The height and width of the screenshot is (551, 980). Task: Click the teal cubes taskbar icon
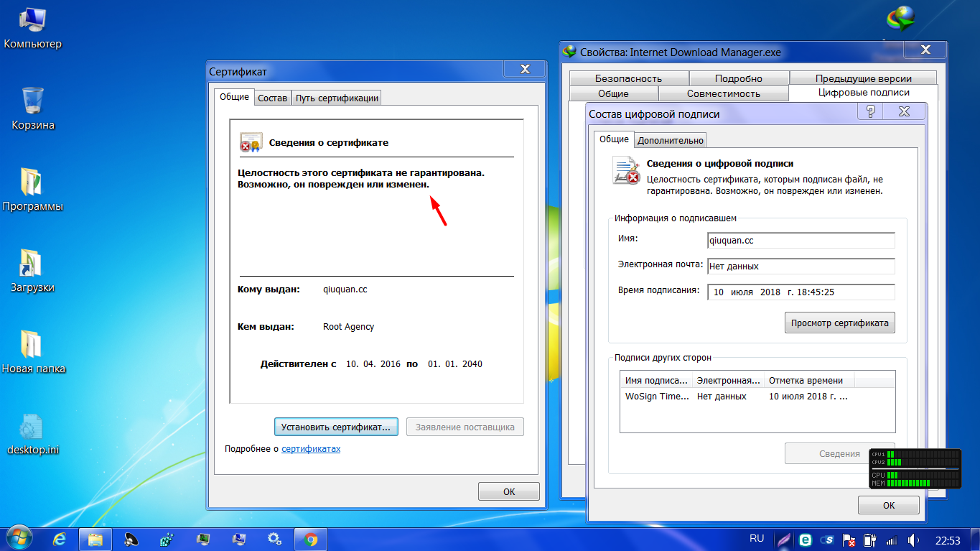[167, 538]
